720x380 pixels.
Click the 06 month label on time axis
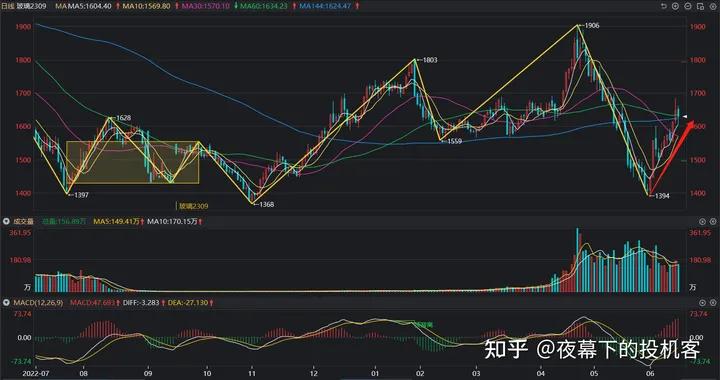(x=649, y=374)
